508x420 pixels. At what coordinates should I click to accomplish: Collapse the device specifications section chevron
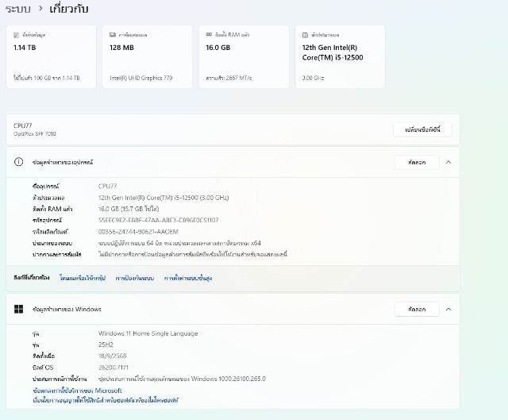click(x=448, y=162)
